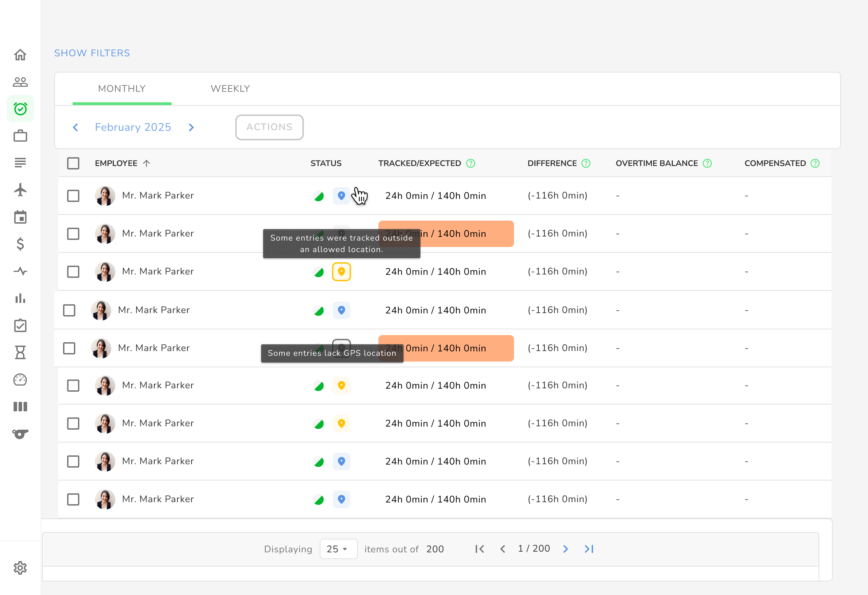
Task: Check the first Mr. Mark Parker row
Action: click(x=73, y=196)
